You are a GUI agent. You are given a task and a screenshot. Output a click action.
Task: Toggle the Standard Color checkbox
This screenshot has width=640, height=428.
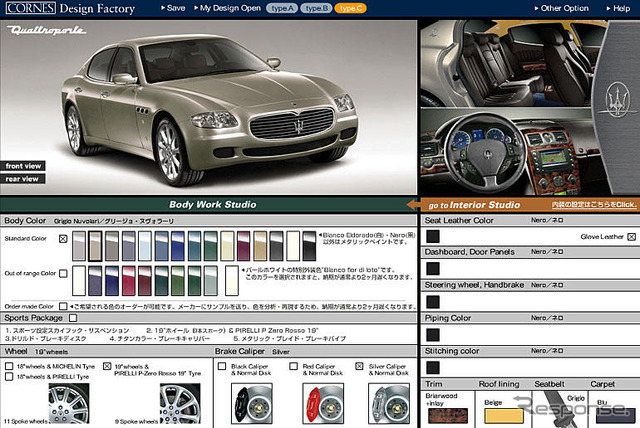pos(63,239)
